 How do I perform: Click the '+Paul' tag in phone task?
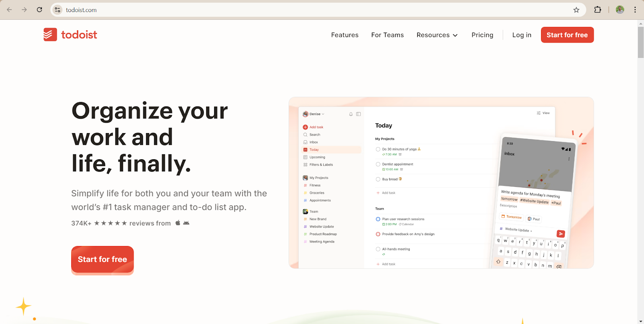(556, 203)
